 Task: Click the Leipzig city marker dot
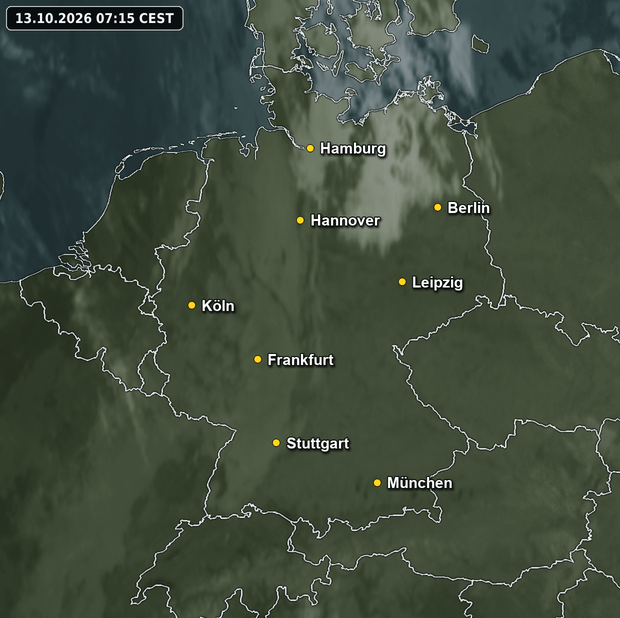pos(402,282)
